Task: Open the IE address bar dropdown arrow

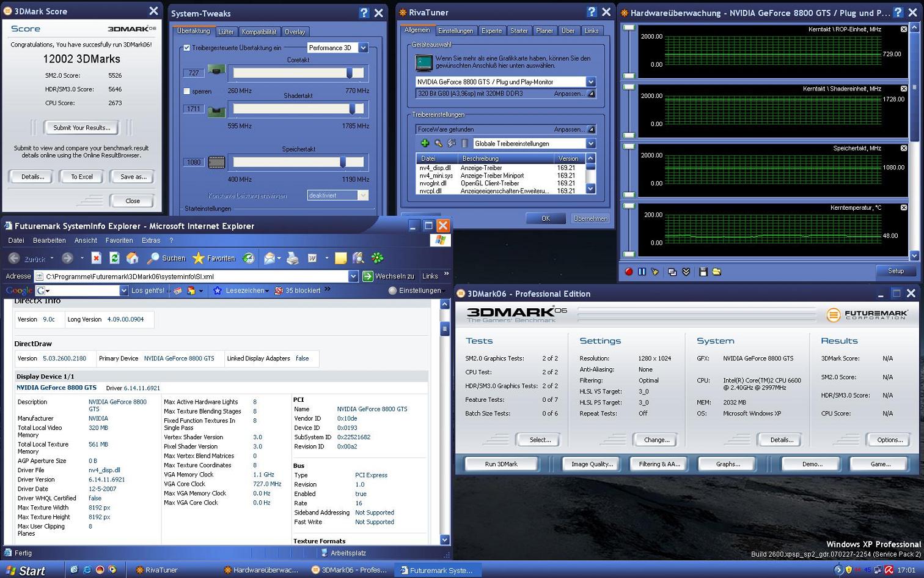Action: [353, 276]
